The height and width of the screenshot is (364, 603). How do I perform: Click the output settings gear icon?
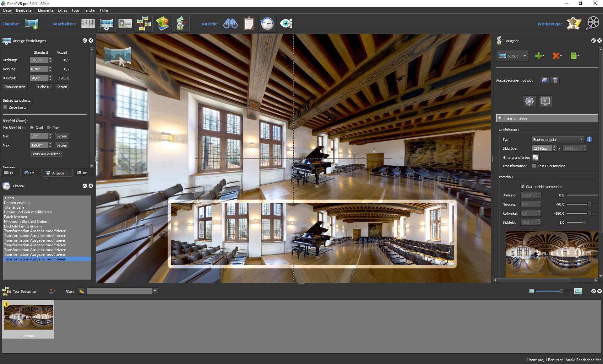coord(529,101)
